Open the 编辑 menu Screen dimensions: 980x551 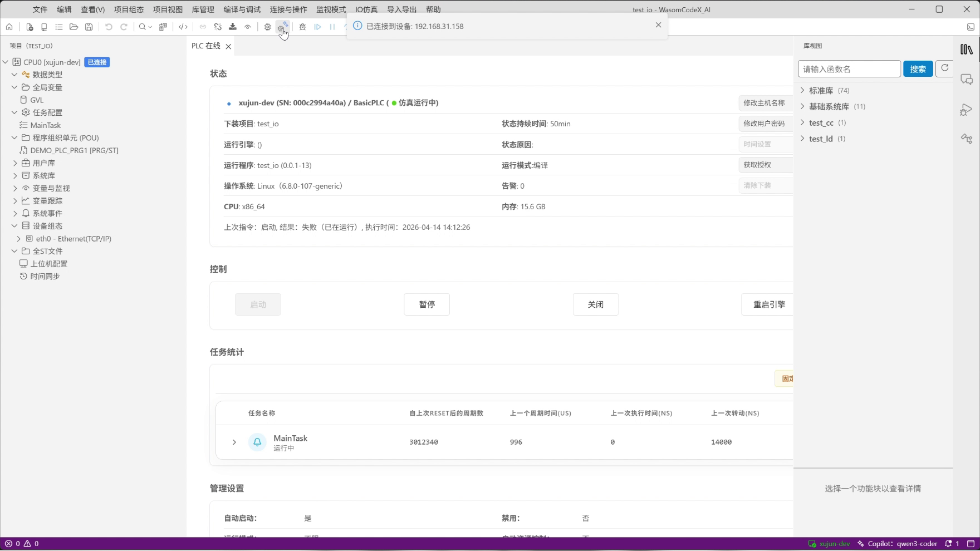click(64, 9)
